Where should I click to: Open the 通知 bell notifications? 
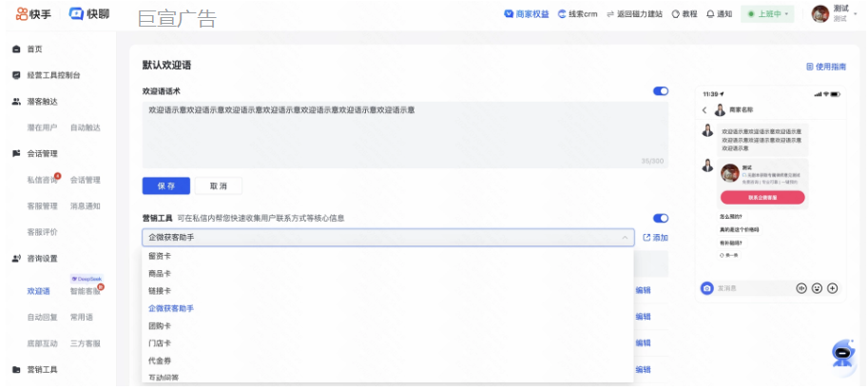pyautogui.click(x=719, y=14)
